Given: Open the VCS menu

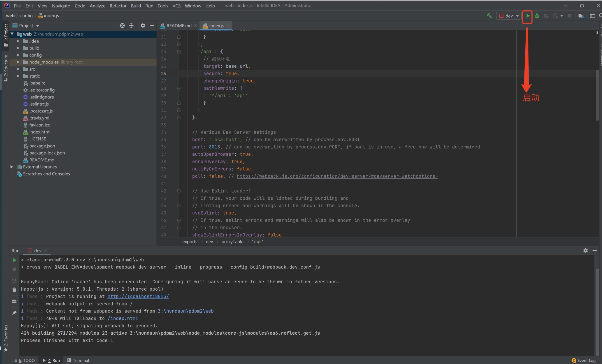Looking at the screenshot, I should pyautogui.click(x=176, y=6).
